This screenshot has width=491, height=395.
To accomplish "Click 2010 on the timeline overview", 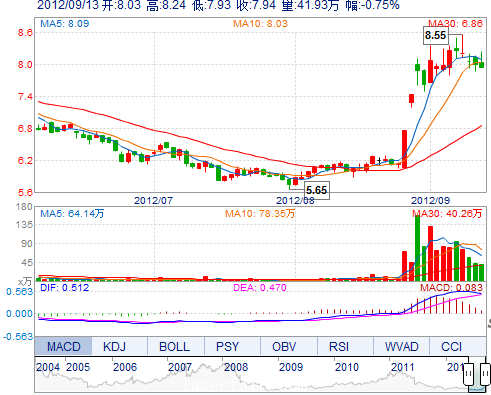I will tap(347, 367).
